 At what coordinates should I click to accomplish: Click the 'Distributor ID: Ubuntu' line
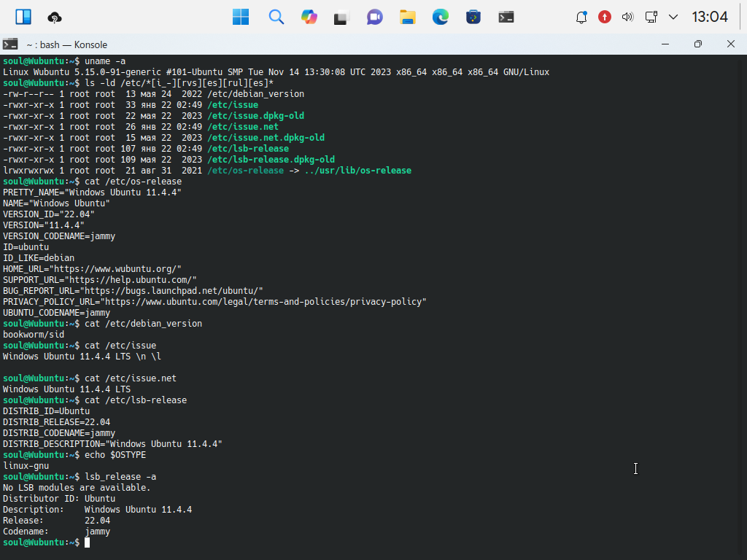tap(59, 499)
